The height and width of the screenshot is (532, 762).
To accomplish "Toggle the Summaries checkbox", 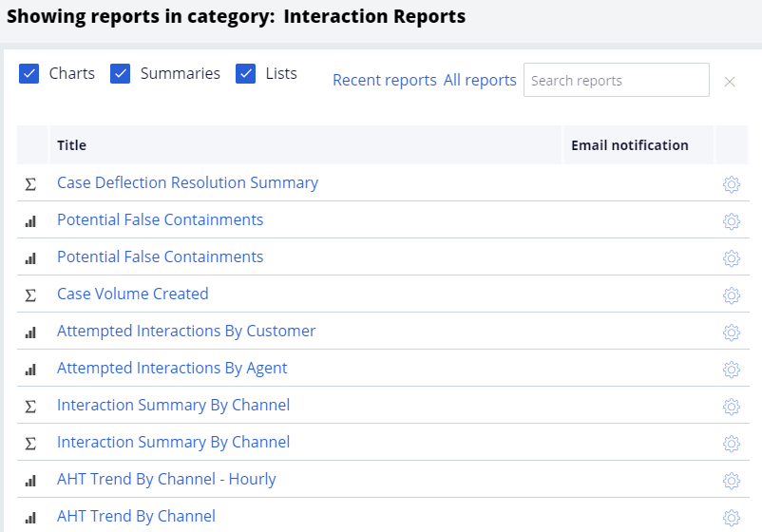I will coord(121,74).
